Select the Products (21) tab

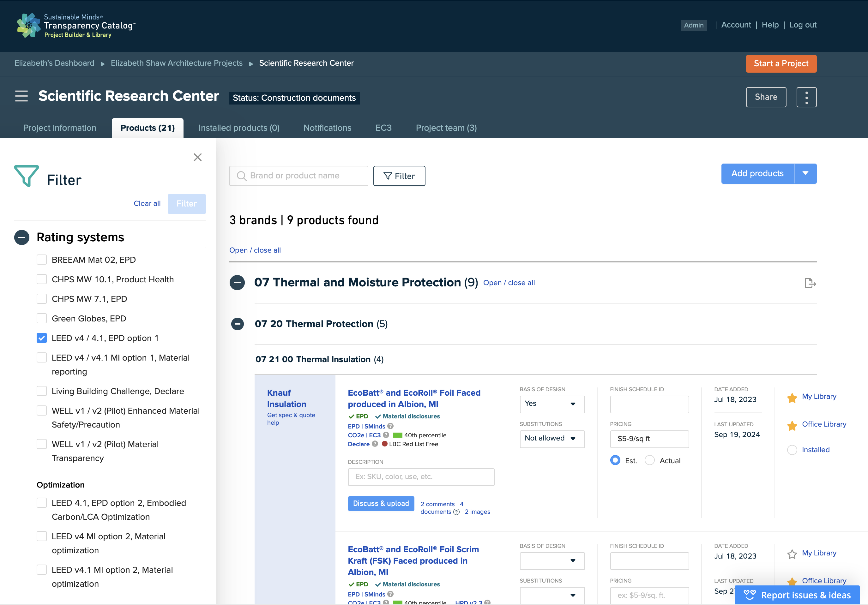point(148,128)
